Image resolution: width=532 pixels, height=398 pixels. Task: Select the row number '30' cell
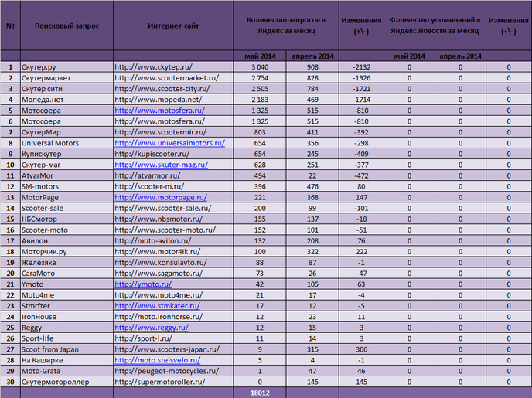(10, 382)
